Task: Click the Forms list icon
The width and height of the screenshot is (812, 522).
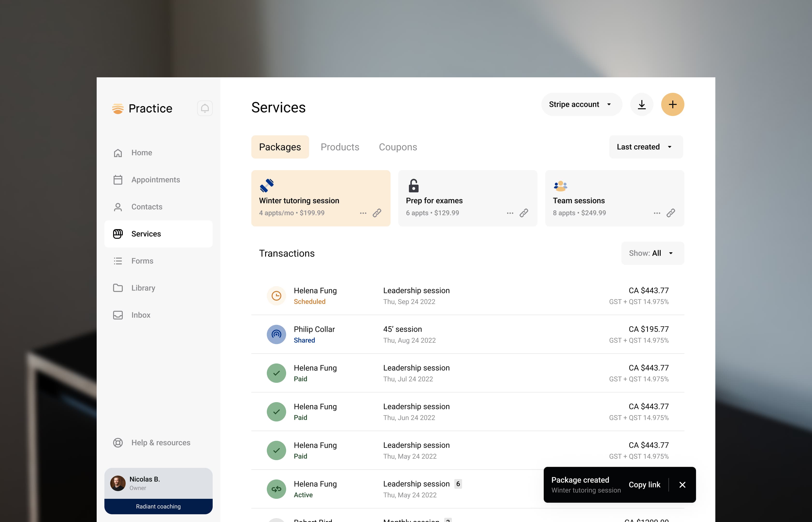Action: pyautogui.click(x=118, y=261)
